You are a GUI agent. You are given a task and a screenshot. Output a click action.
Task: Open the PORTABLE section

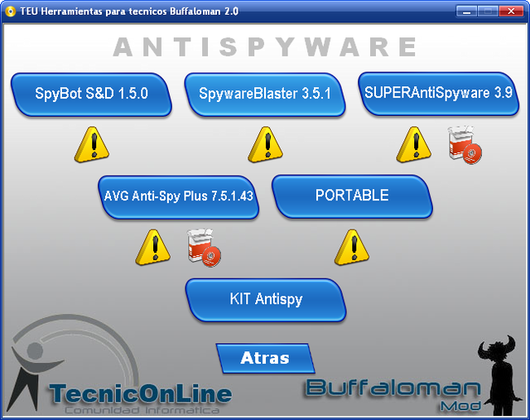click(352, 196)
